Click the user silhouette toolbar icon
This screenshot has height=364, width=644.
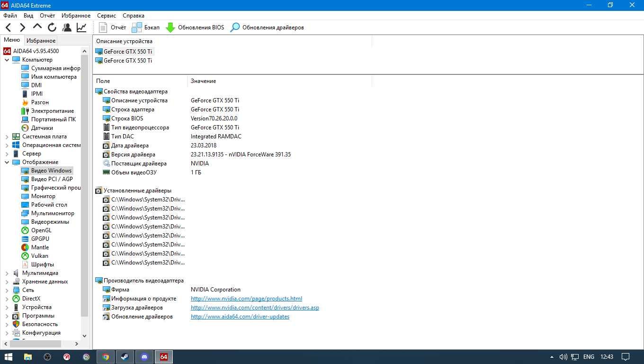67,27
